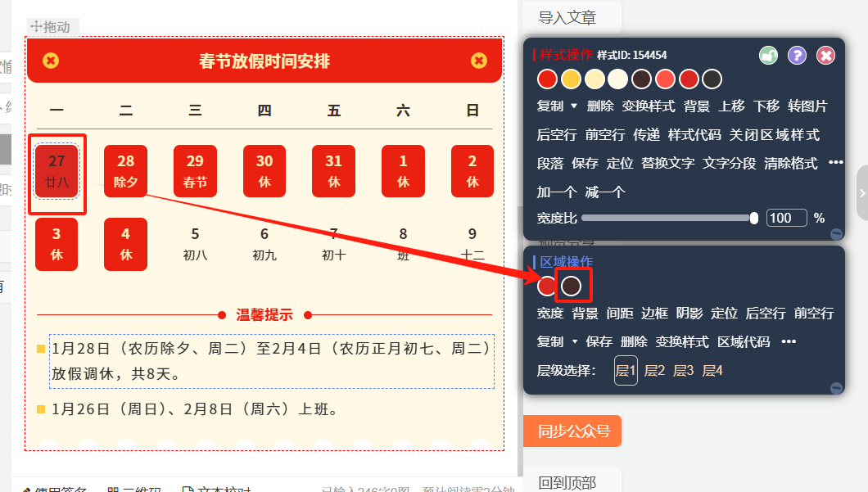Select layer 层1 in 层级选择
868x492 pixels.
pyautogui.click(x=626, y=371)
